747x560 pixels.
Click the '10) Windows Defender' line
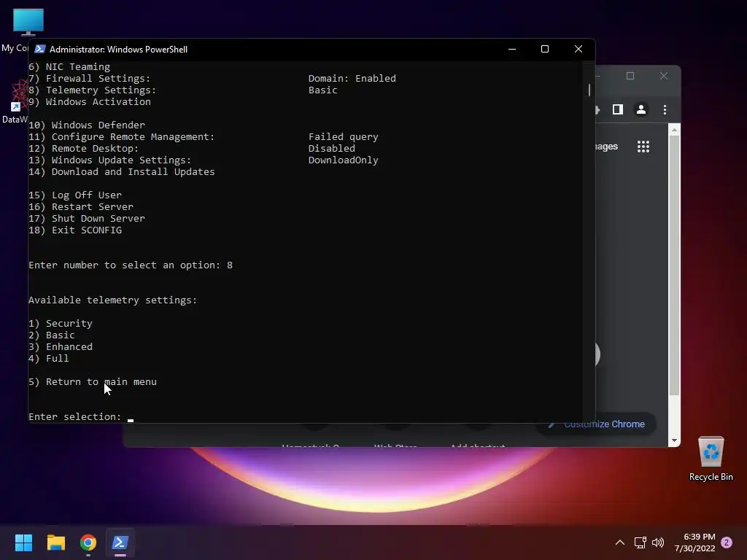pos(87,125)
